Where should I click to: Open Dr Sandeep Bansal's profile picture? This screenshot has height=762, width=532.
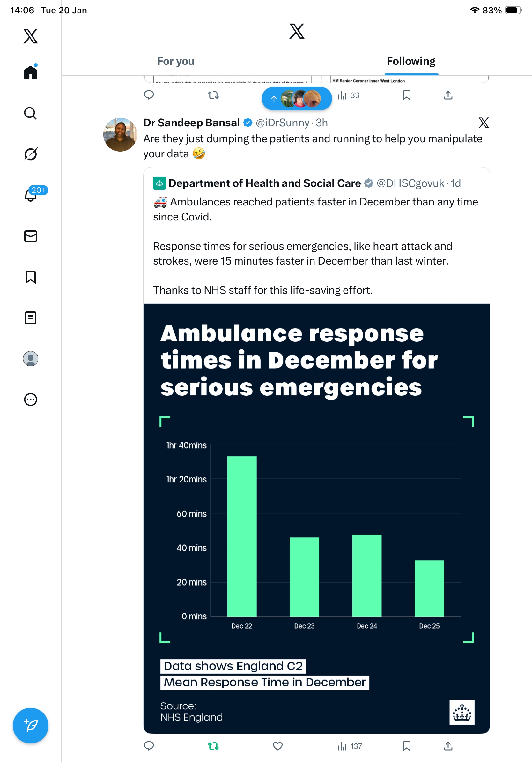tap(120, 135)
